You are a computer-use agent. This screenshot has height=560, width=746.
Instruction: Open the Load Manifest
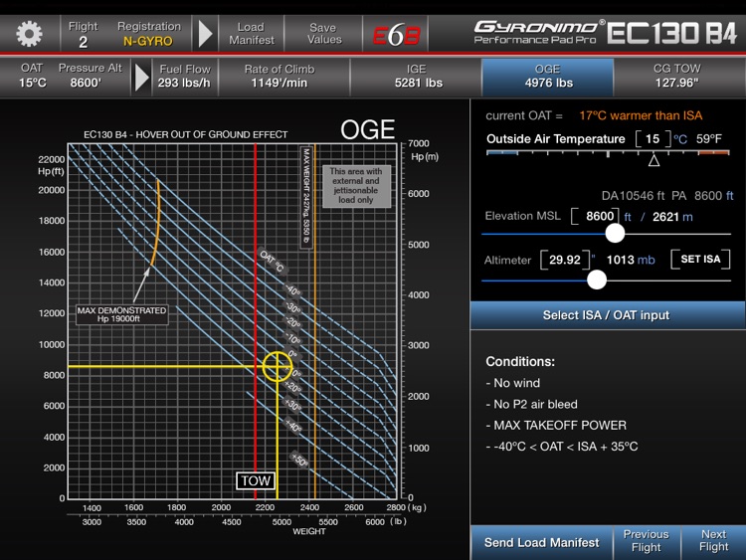pyautogui.click(x=252, y=34)
